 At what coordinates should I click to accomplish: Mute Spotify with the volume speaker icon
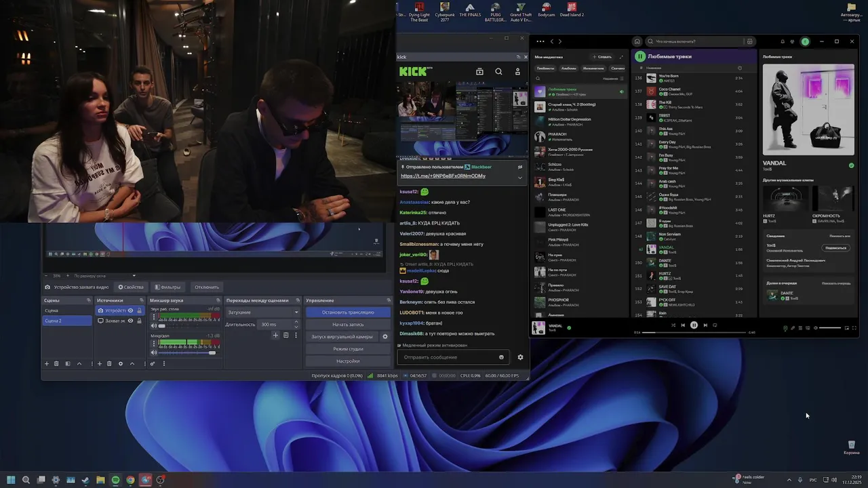coord(816,328)
